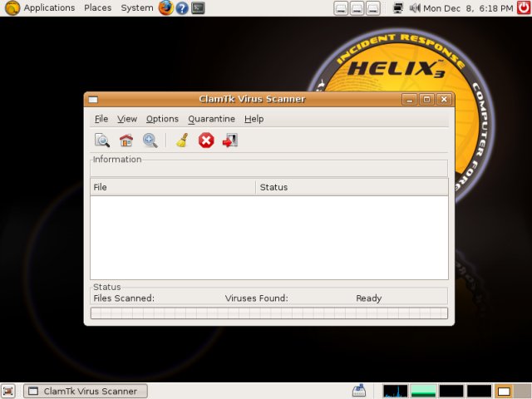Click the 'Ready' status text
532x399 pixels.
pyautogui.click(x=369, y=298)
